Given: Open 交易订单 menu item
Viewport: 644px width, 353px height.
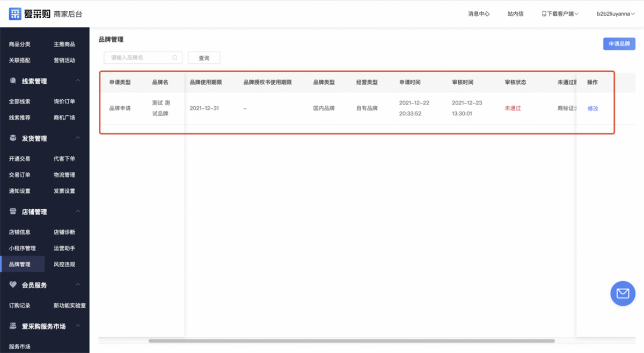Looking at the screenshot, I should (x=20, y=175).
